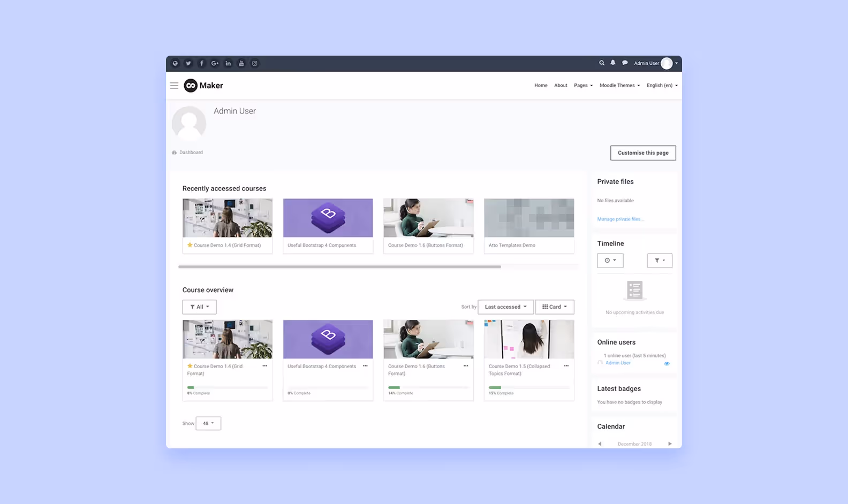Open the Facebook social icon
The width and height of the screenshot is (848, 504).
pyautogui.click(x=202, y=63)
